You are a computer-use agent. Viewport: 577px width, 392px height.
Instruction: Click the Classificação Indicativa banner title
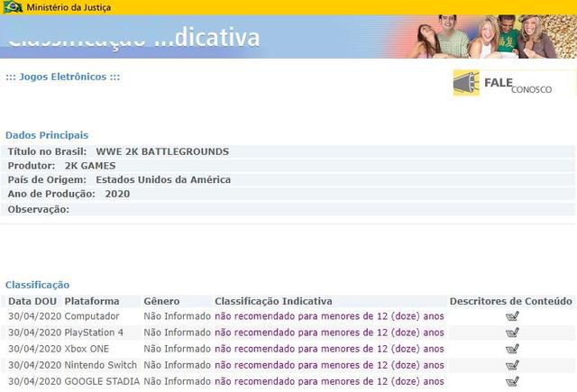[x=133, y=38]
